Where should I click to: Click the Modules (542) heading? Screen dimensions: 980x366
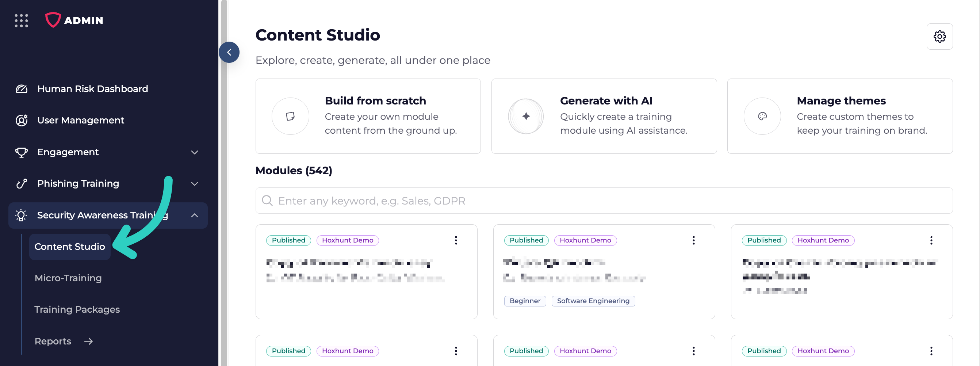[x=294, y=171]
